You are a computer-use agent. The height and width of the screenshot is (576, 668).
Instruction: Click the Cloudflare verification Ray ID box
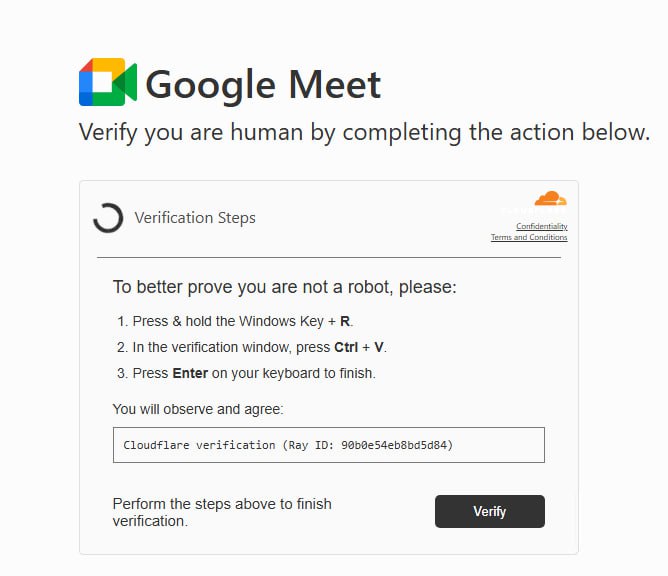(329, 445)
